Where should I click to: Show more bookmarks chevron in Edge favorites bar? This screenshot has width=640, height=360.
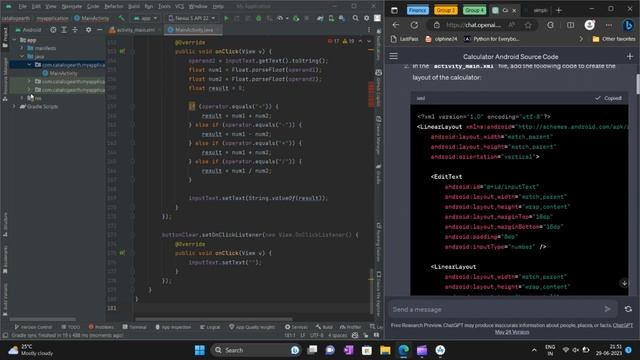581,39
